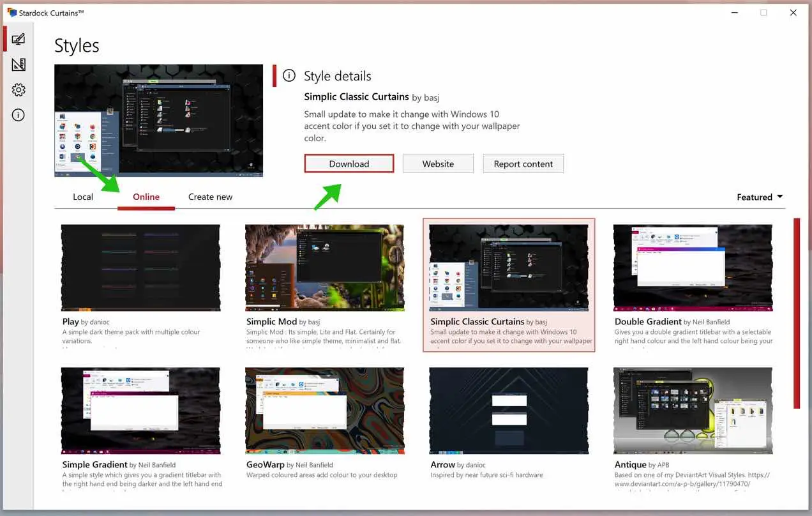Click the 'Simplic Classic Curtains' heading in Style details
812x516 pixels.
356,96
